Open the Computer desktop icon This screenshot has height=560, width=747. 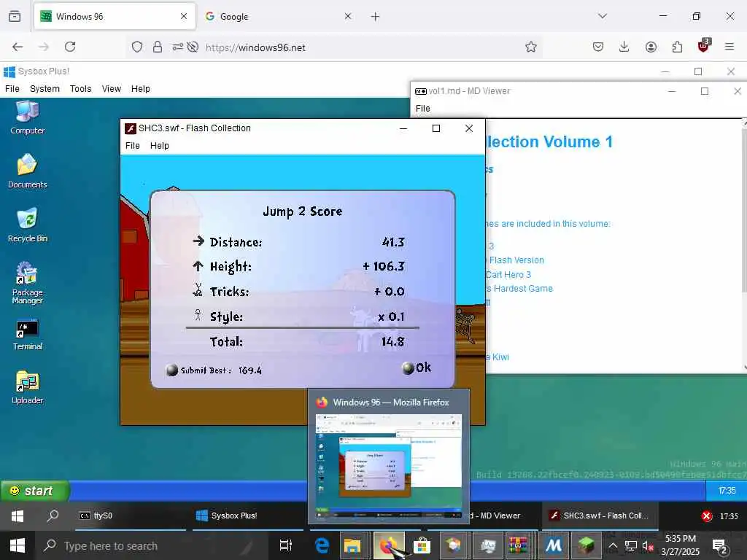27,117
